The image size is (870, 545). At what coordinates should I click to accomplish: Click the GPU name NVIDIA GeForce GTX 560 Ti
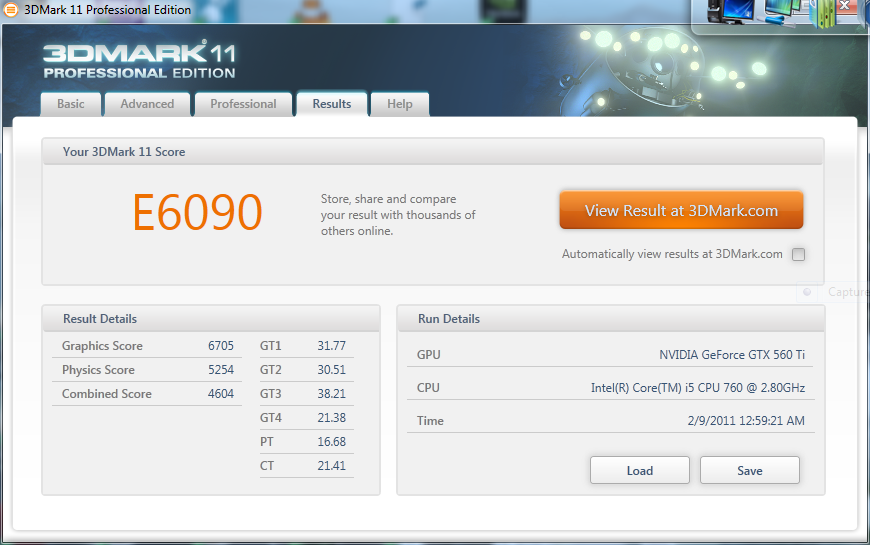[x=731, y=355]
